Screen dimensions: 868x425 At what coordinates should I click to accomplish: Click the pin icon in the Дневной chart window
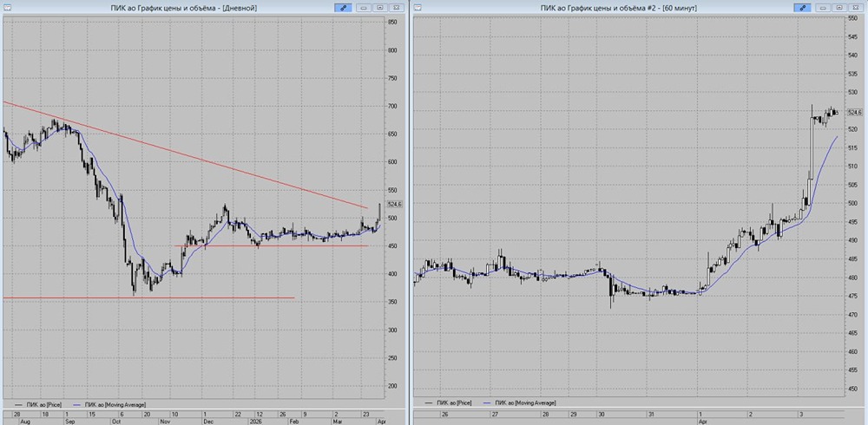343,8
